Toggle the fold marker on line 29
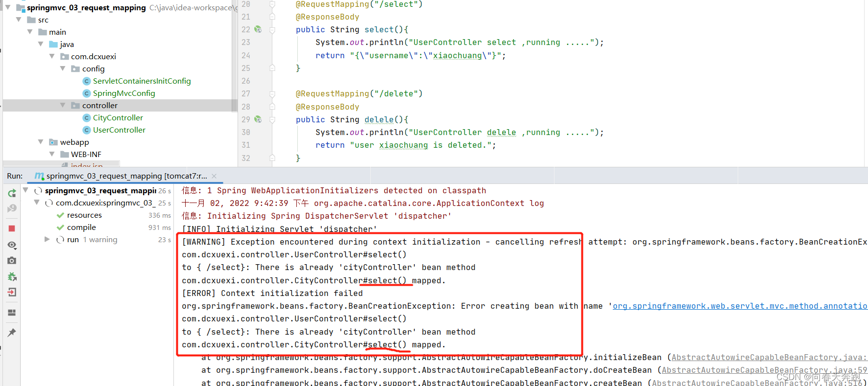This screenshot has height=386, width=868. coord(272,120)
